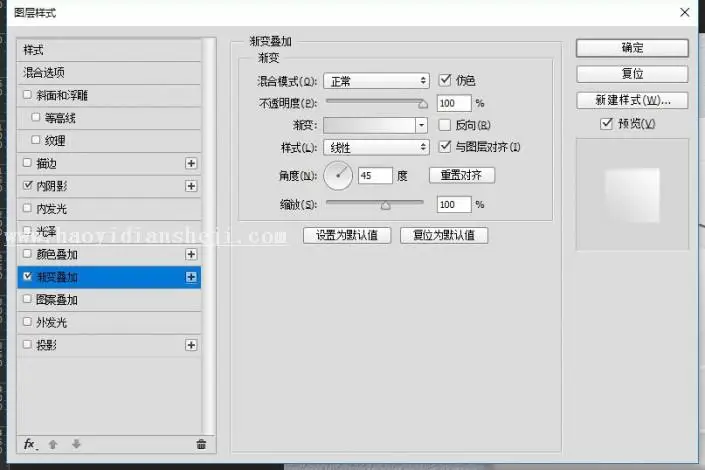Screen dimensions: 705x470
Task: Enable the 颜色叠加 checkbox
Action: click(27, 254)
